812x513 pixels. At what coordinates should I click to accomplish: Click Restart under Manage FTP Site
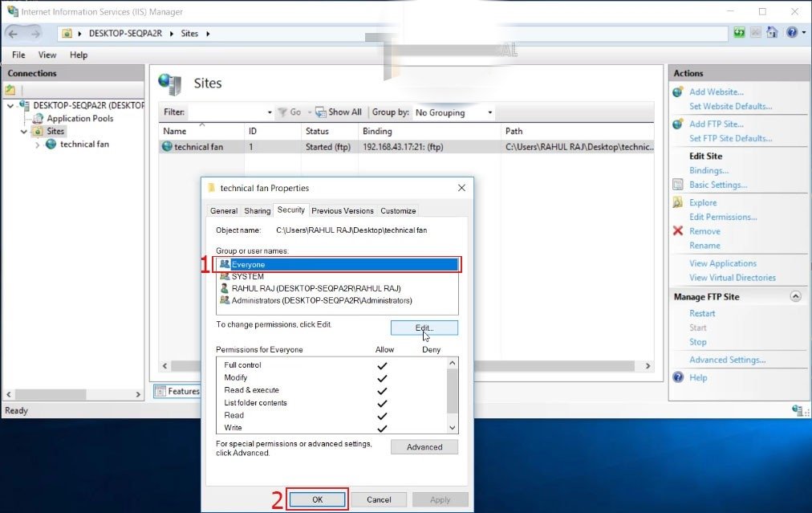click(702, 313)
